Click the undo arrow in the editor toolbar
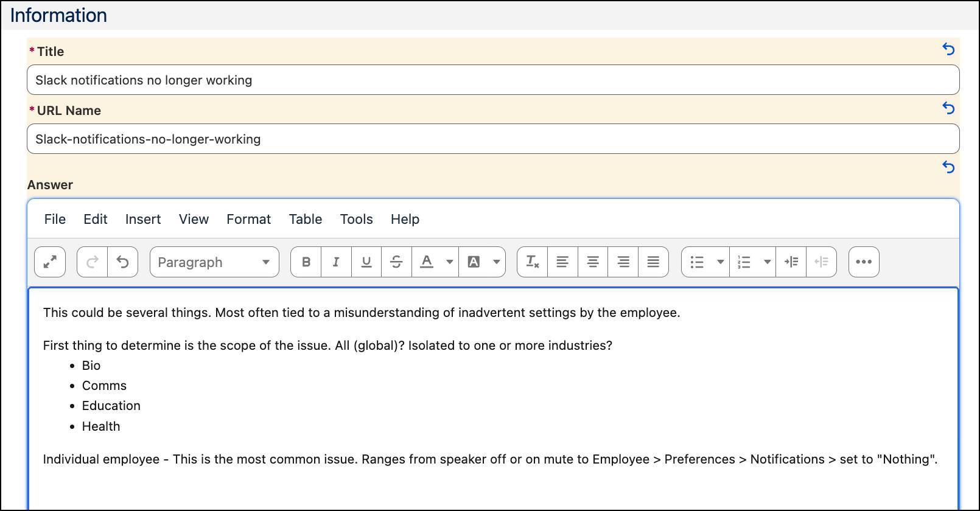 pyautogui.click(x=123, y=262)
